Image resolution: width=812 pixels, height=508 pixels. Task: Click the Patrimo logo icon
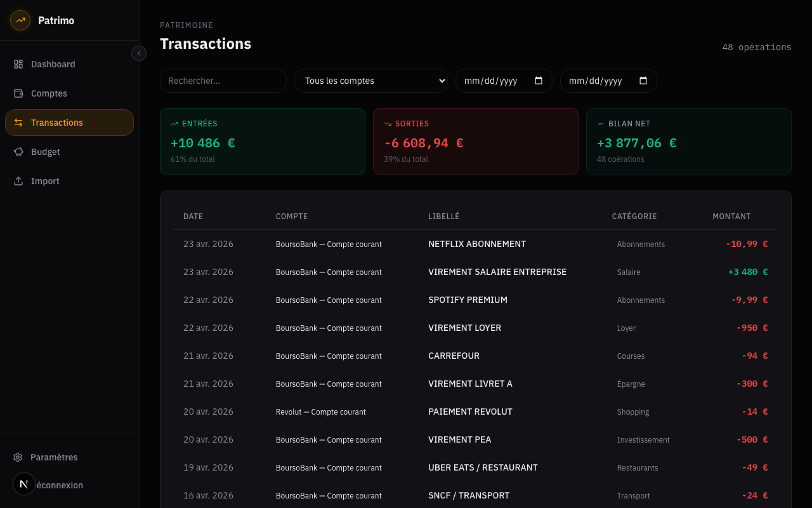click(20, 20)
